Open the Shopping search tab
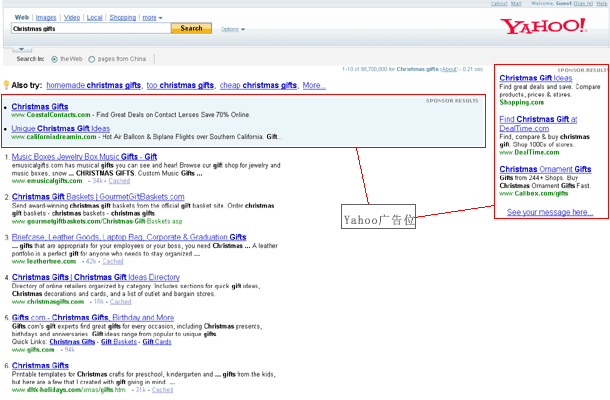This screenshot has width=610, height=400. 122,17
